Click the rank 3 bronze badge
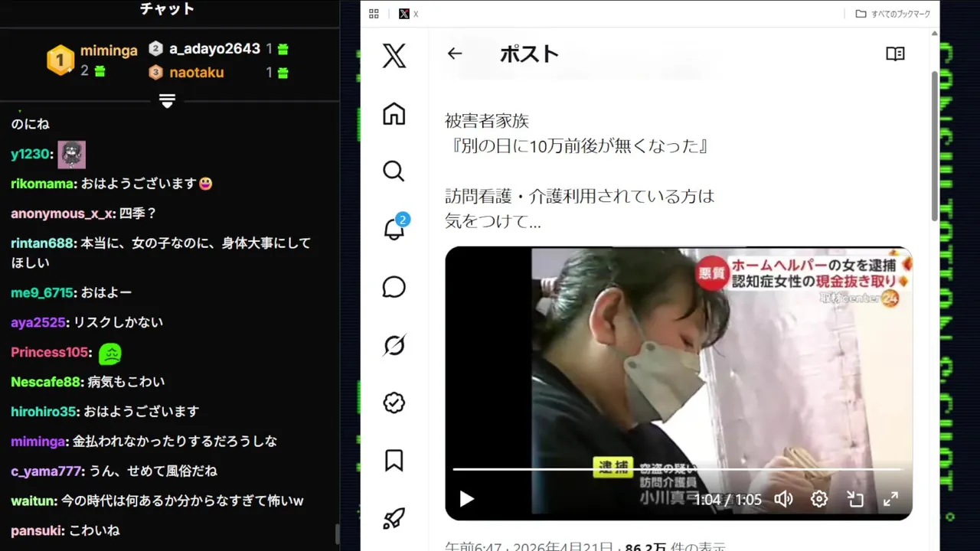Image resolution: width=980 pixels, height=551 pixels. pyautogui.click(x=156, y=73)
